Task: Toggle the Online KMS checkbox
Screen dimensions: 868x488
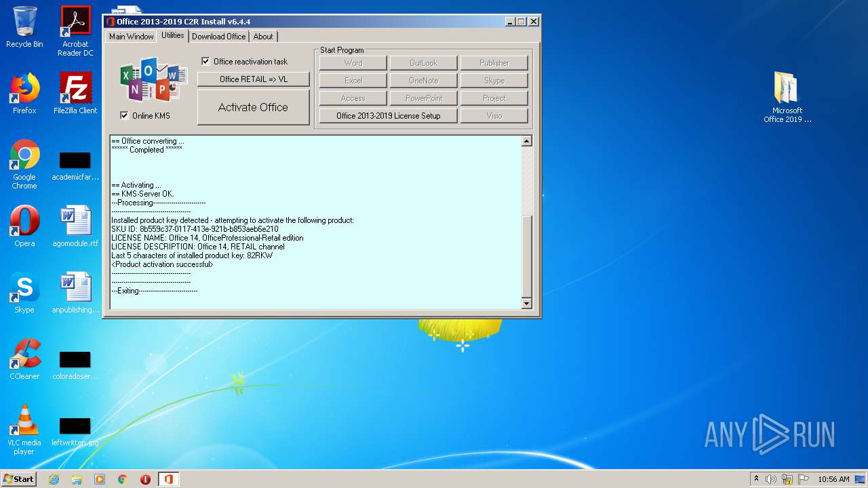Action: 124,116
